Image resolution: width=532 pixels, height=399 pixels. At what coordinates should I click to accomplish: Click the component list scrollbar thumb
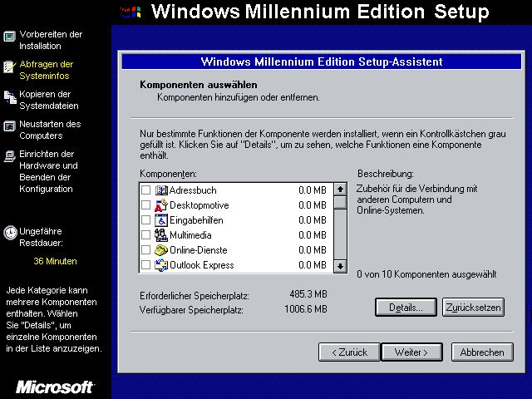pos(340,202)
